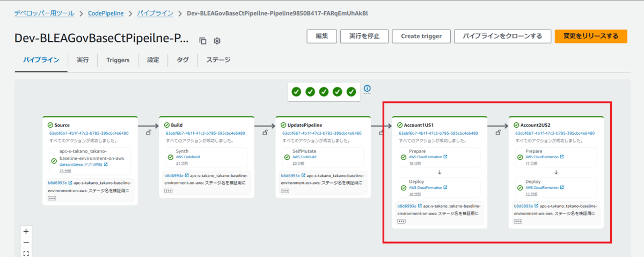Screen dimensions: 644x257
Task: Expand the commit message ellipsis in Source
Action: coord(52,198)
